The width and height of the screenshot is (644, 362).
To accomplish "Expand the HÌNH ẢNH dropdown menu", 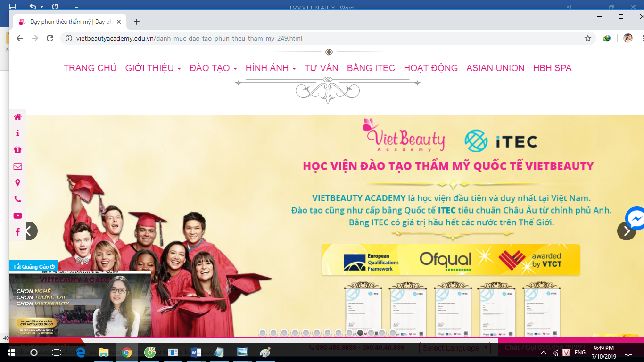I will pos(271,68).
